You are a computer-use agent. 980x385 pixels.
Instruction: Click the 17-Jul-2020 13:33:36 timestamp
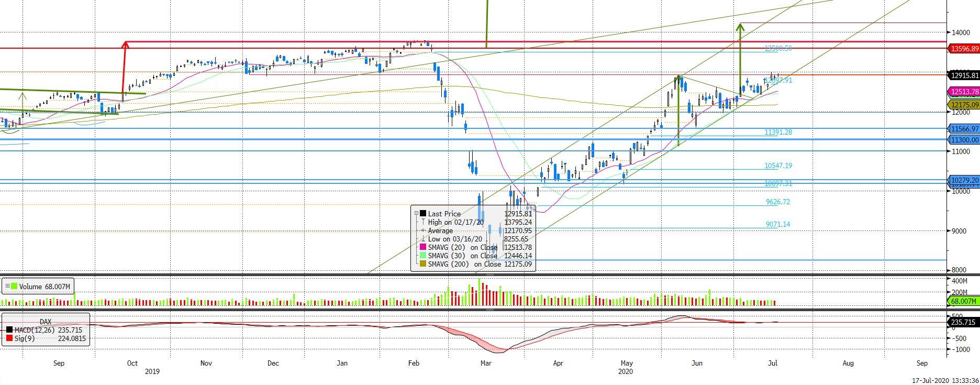(945, 380)
